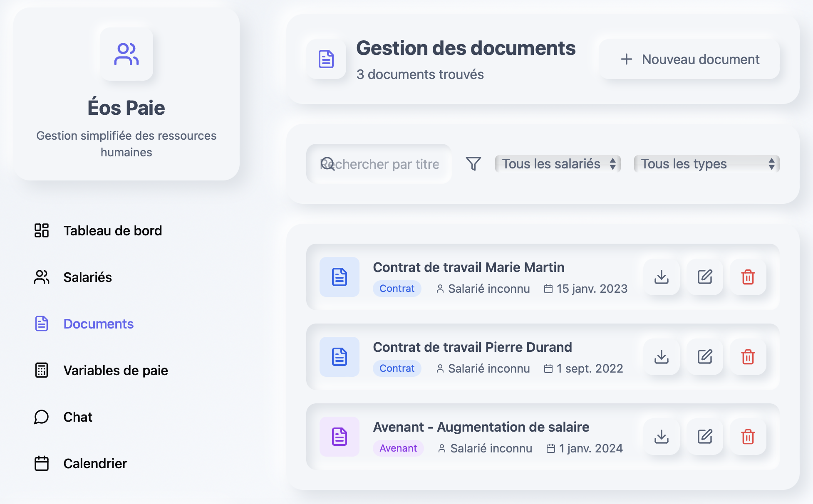
Task: Go to Tableau de bord
Action: pyautogui.click(x=113, y=230)
